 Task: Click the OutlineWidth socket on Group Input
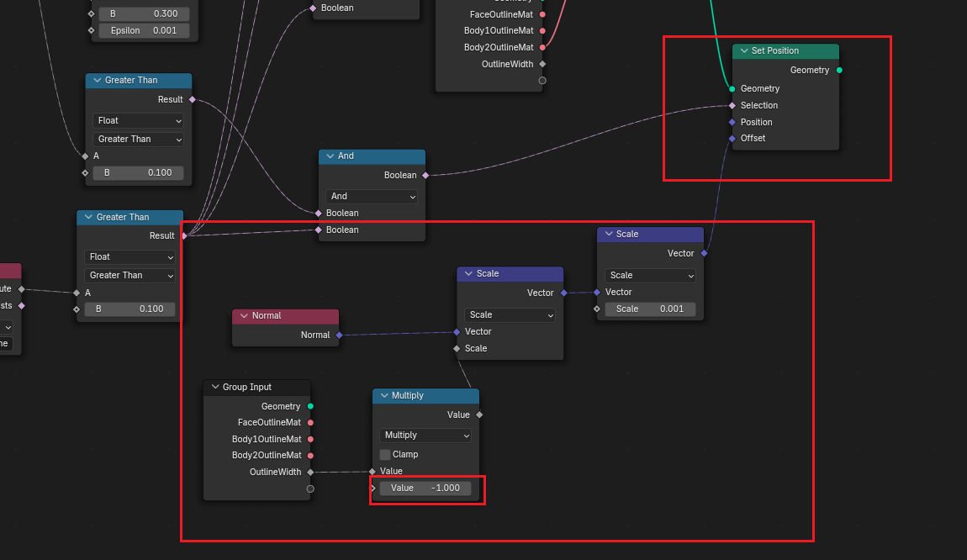[310, 472]
